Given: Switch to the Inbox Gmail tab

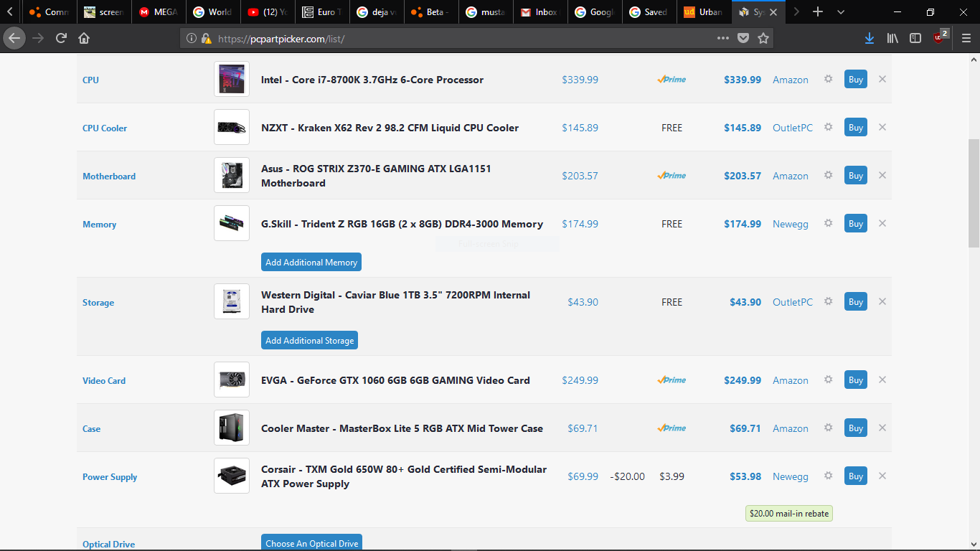Looking at the screenshot, I should click(540, 12).
